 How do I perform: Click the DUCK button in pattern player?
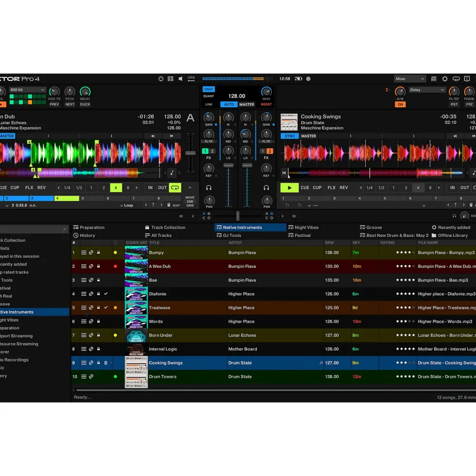coord(85,104)
